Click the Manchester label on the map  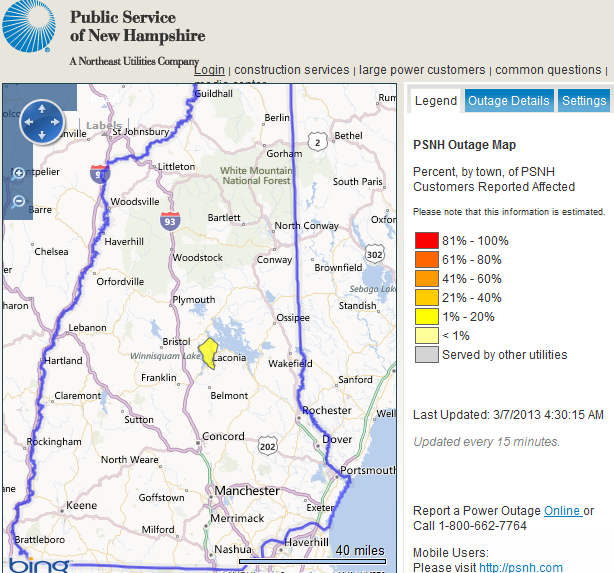[247, 490]
